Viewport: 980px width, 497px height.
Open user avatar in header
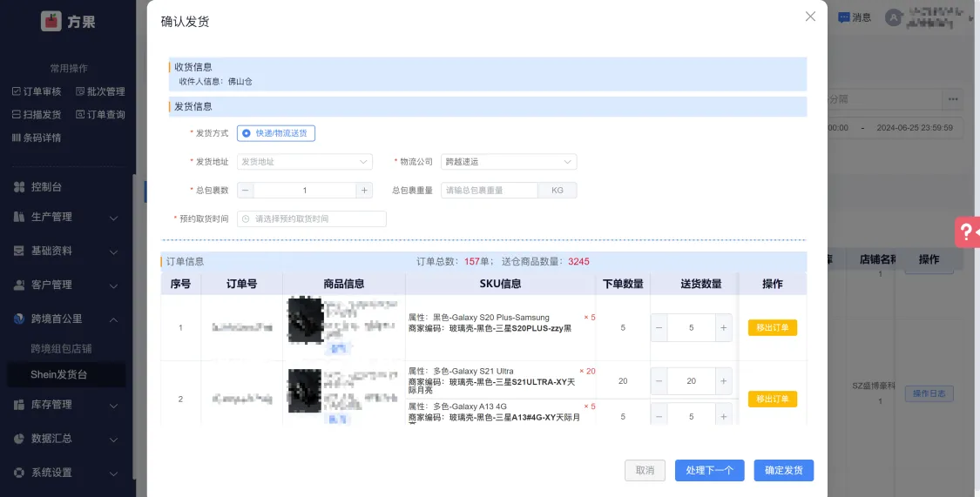tap(894, 17)
